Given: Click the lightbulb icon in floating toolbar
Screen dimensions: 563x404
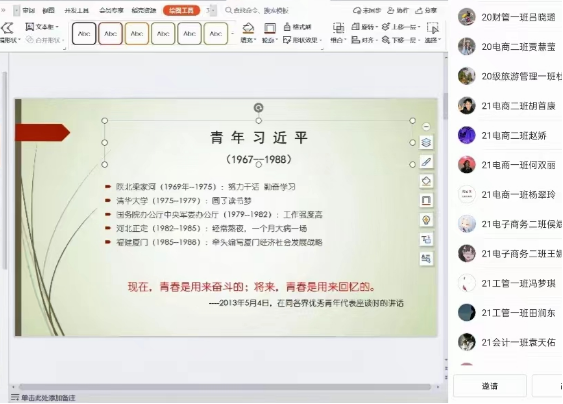Looking at the screenshot, I should pyautogui.click(x=426, y=220).
